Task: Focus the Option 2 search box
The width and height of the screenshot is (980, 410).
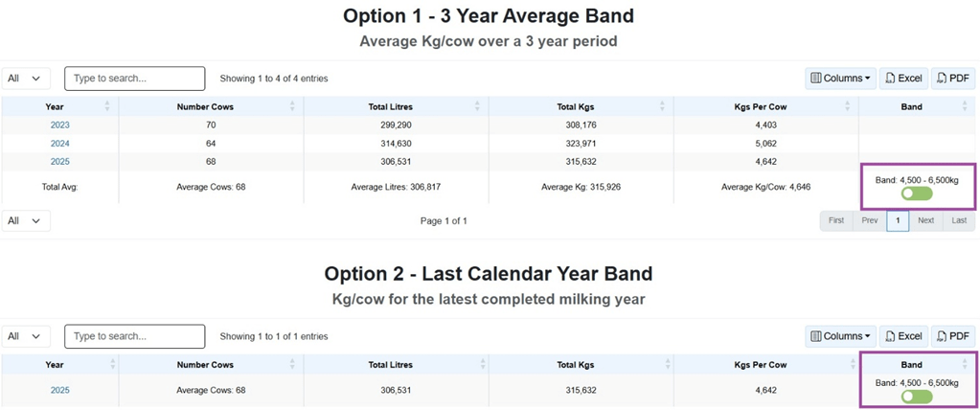Action: click(134, 336)
